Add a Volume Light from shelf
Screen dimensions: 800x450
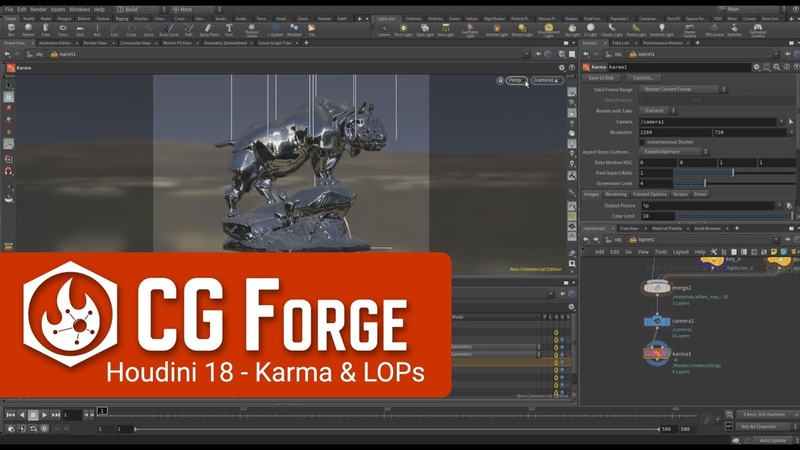pyautogui.click(x=496, y=30)
